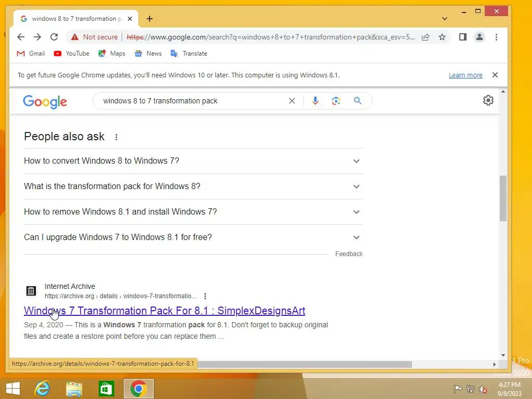Open options beside the Internet Archive result
This screenshot has height=399, width=532.
[205, 296]
